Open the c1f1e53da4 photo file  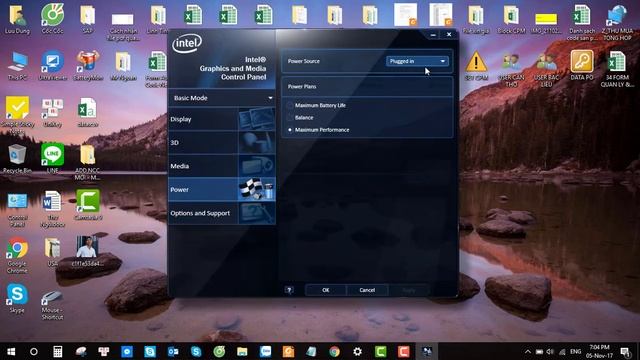coord(87,251)
